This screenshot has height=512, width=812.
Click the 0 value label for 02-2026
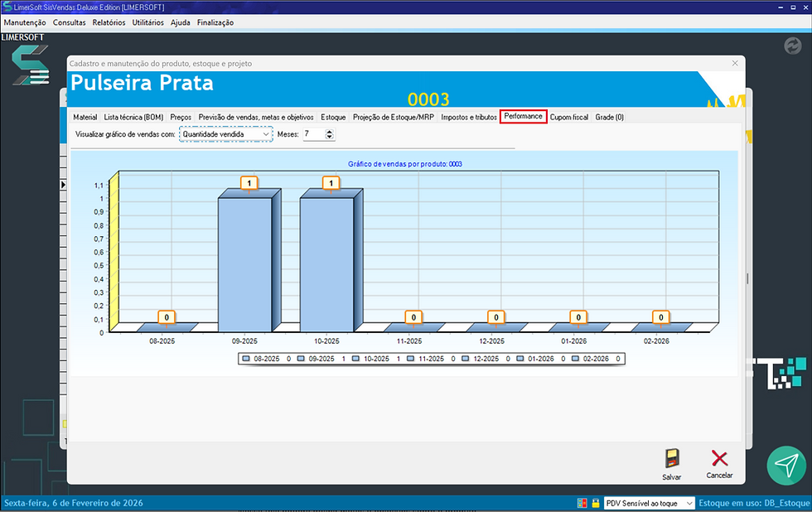661,317
